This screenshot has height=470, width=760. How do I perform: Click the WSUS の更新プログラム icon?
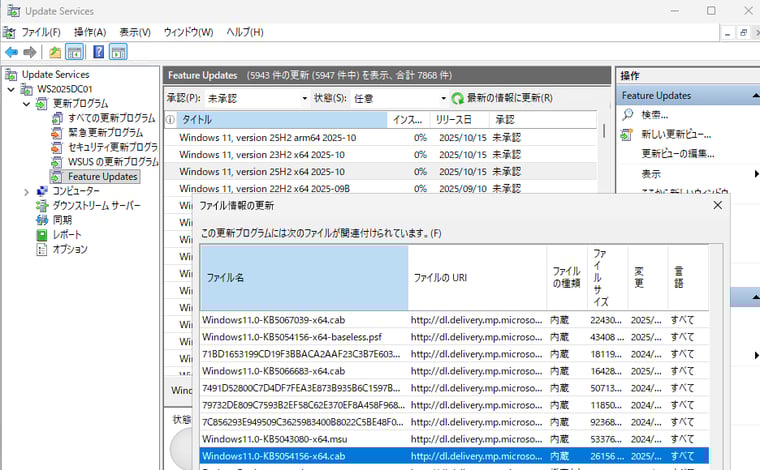click(x=57, y=162)
